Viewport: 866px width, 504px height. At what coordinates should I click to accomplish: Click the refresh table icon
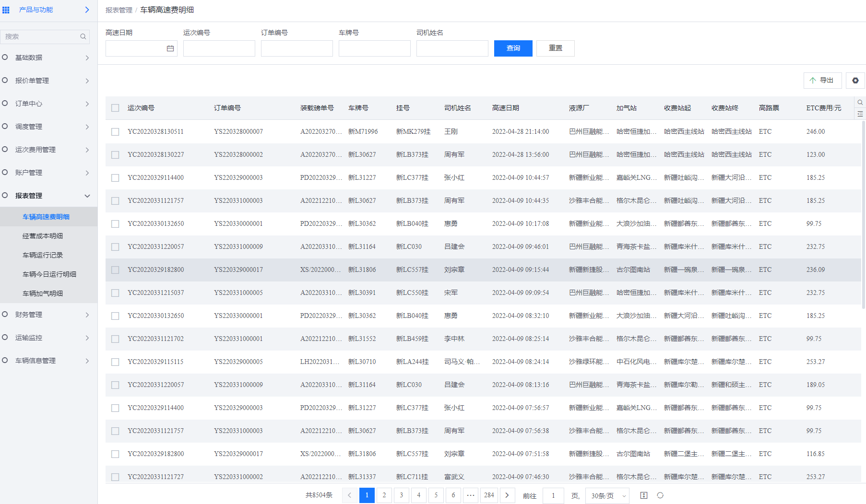point(660,495)
